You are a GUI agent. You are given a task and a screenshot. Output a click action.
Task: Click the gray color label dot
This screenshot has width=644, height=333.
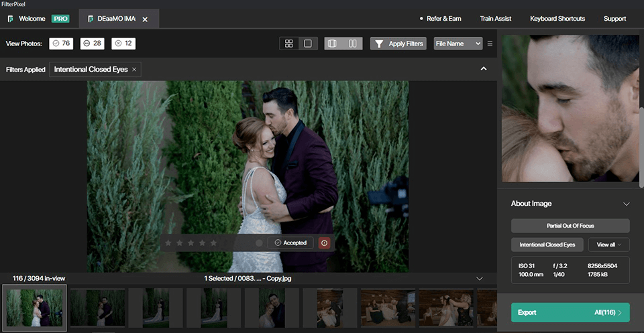pos(259,243)
